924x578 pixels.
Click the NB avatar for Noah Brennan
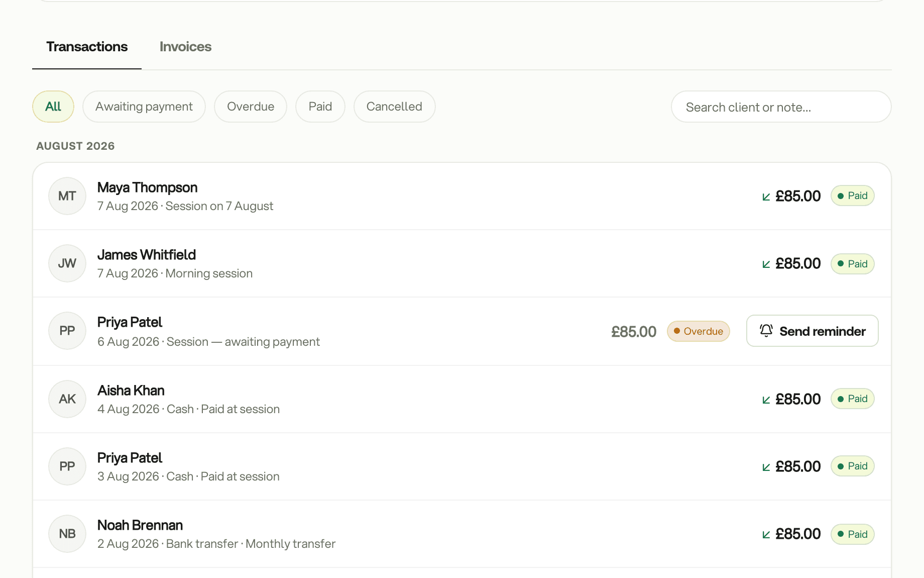coord(67,534)
